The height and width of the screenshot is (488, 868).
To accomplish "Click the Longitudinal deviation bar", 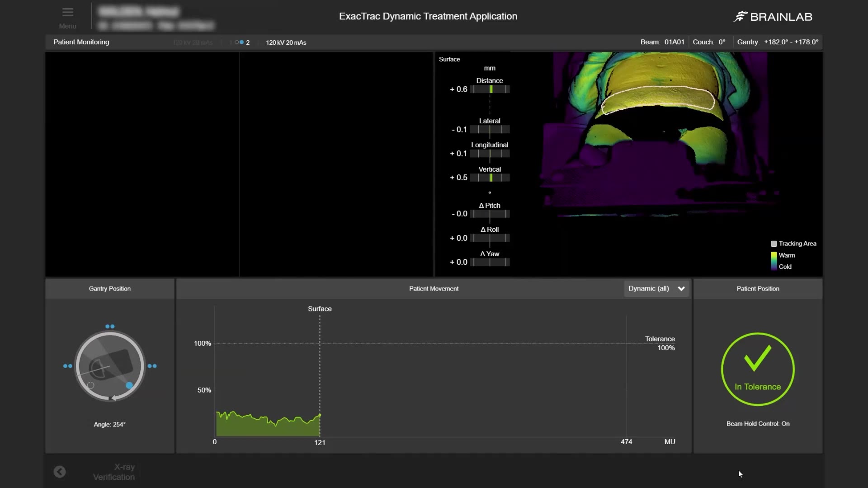I will click(490, 154).
